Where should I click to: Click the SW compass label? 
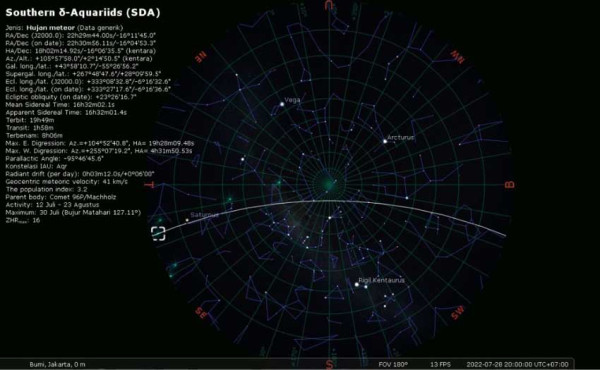click(458, 313)
